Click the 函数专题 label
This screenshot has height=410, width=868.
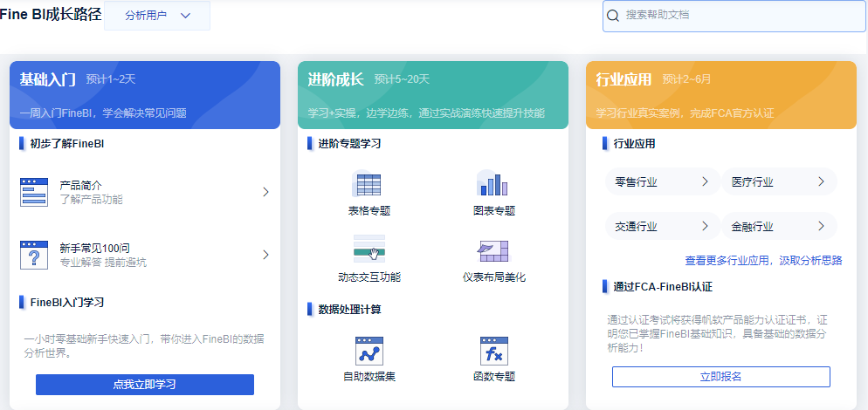493,377
